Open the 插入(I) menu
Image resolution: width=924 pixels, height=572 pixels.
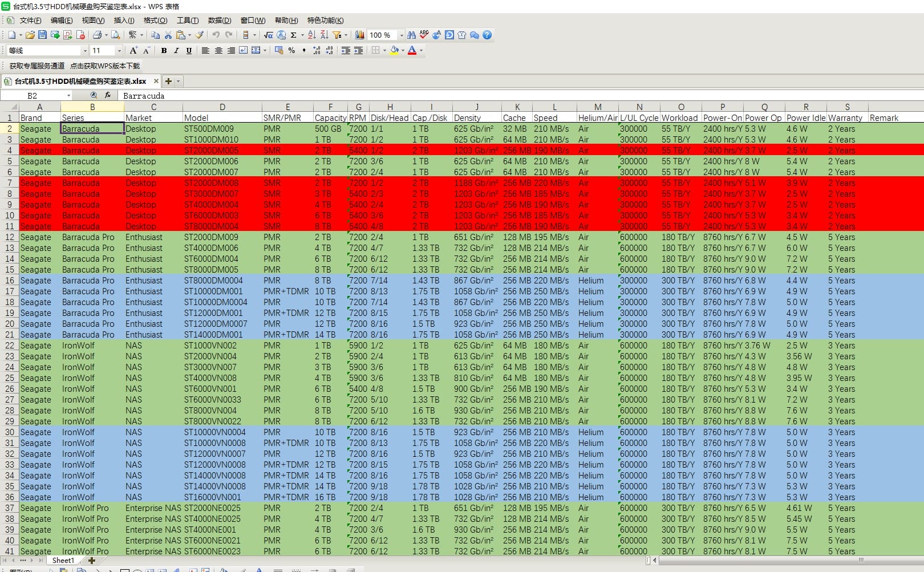pos(124,20)
